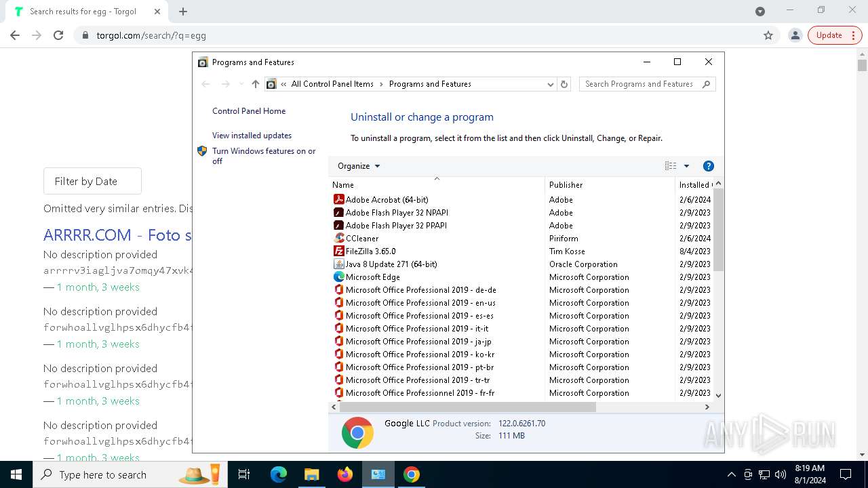Launch Microsoft Edge from the taskbar

click(279, 474)
